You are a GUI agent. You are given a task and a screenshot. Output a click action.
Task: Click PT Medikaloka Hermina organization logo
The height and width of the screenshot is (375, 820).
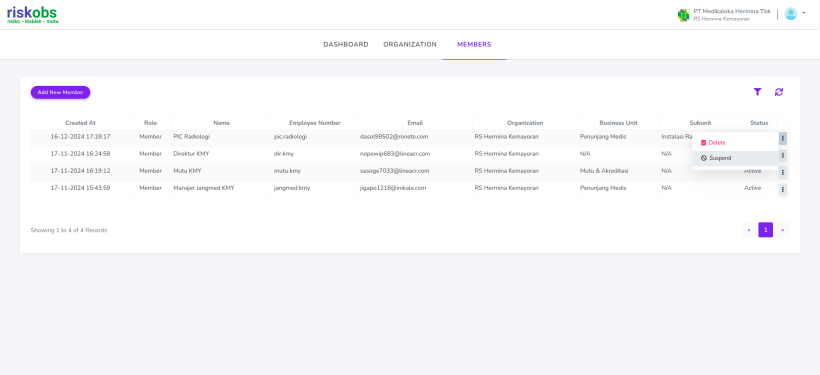coord(683,15)
